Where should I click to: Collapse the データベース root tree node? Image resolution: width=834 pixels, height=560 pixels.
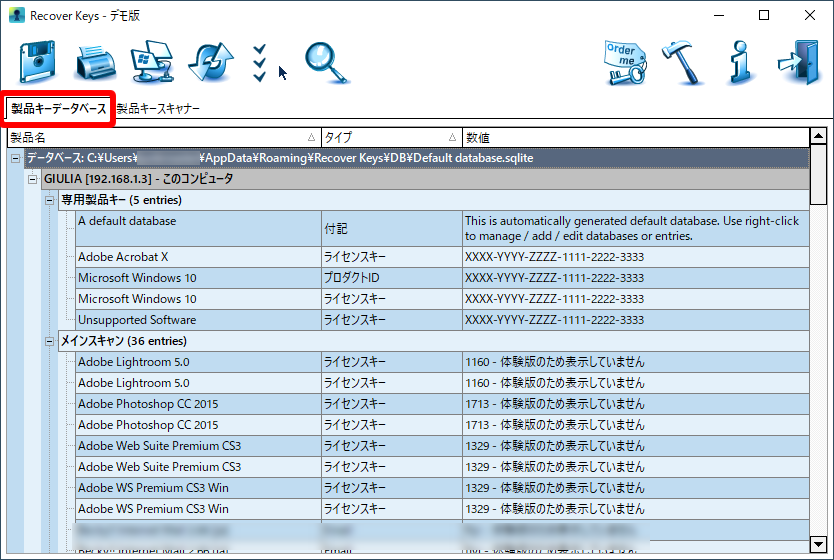pyautogui.click(x=16, y=158)
